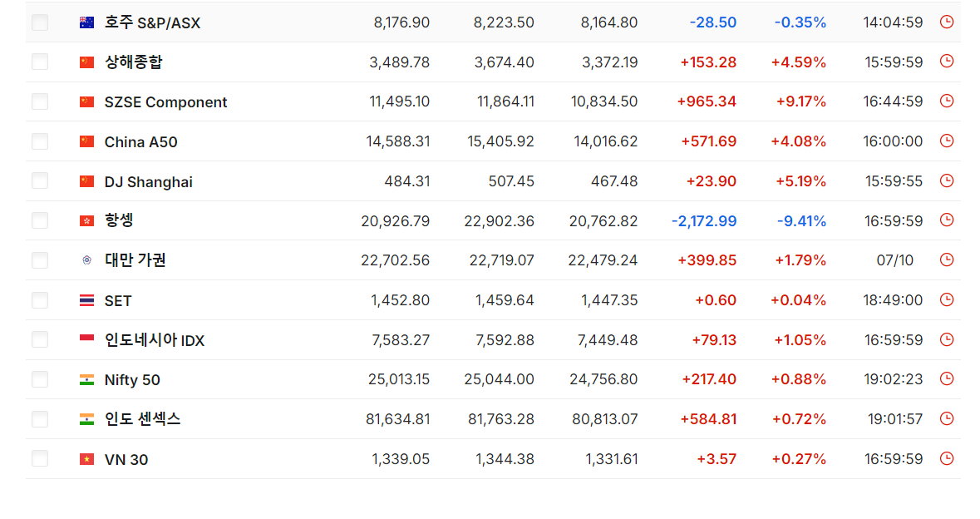Tick the checkbox for China A50
This screenshot has width=980, height=519.
(40, 141)
